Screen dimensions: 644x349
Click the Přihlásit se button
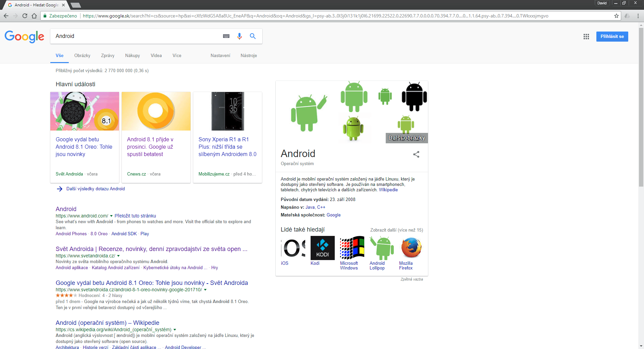[612, 37]
